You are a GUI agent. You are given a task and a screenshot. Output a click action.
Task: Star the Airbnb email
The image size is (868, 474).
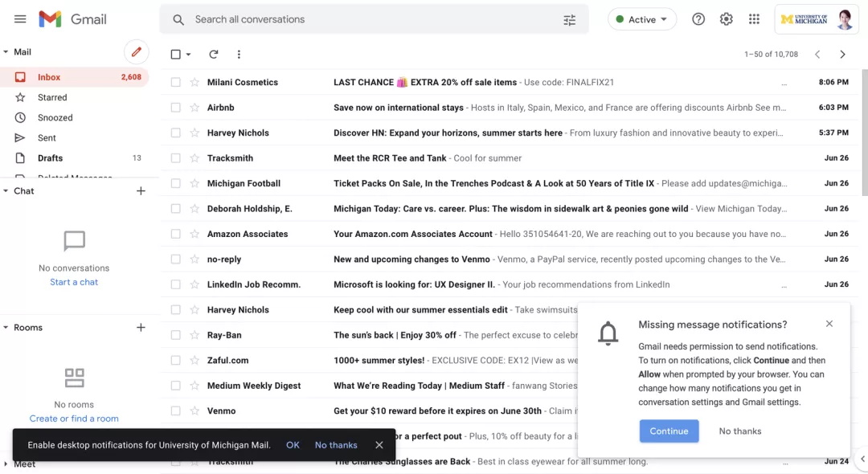pos(194,108)
